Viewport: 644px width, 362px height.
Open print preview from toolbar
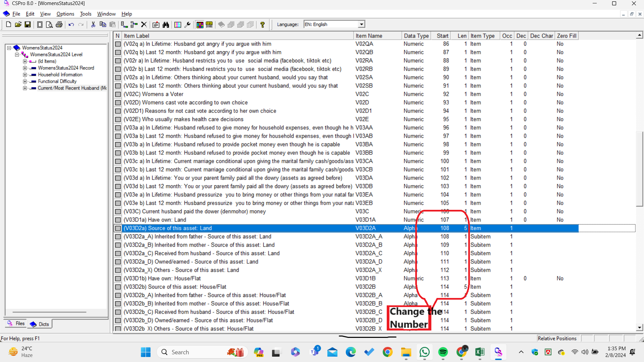49,24
